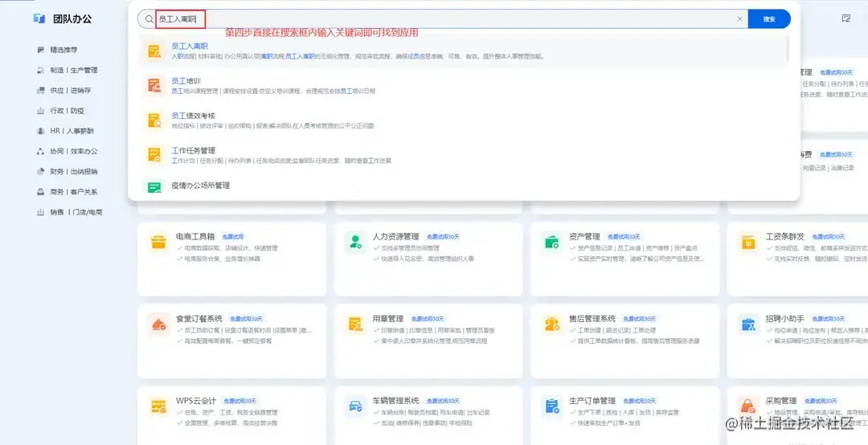The image size is (868, 445).
Task: Click the HR 人事薪酬 sidebar icon
Action: (40, 131)
